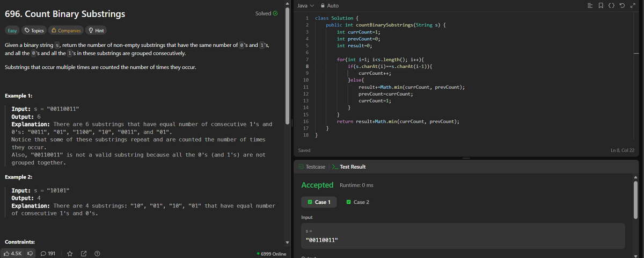The image size is (644, 258).
Task: Click the Easy difficulty badge
Action: point(12,31)
